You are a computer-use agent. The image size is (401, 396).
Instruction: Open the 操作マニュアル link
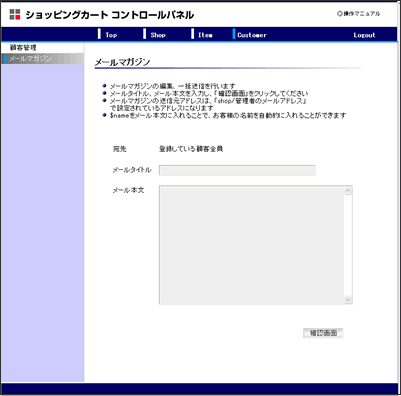359,14
